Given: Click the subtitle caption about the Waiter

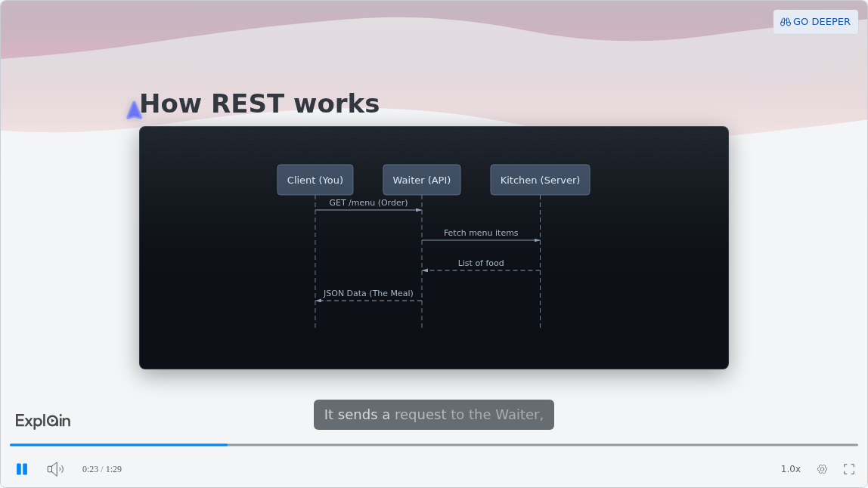Looking at the screenshot, I should 434,415.
